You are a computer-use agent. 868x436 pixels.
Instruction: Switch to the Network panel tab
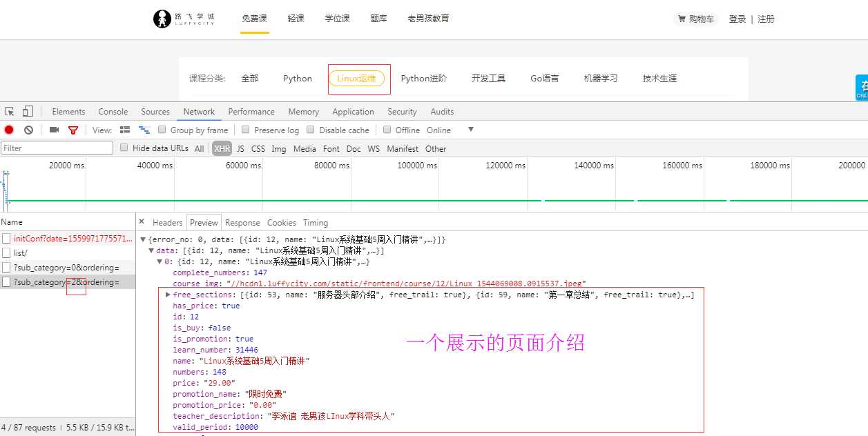point(199,112)
